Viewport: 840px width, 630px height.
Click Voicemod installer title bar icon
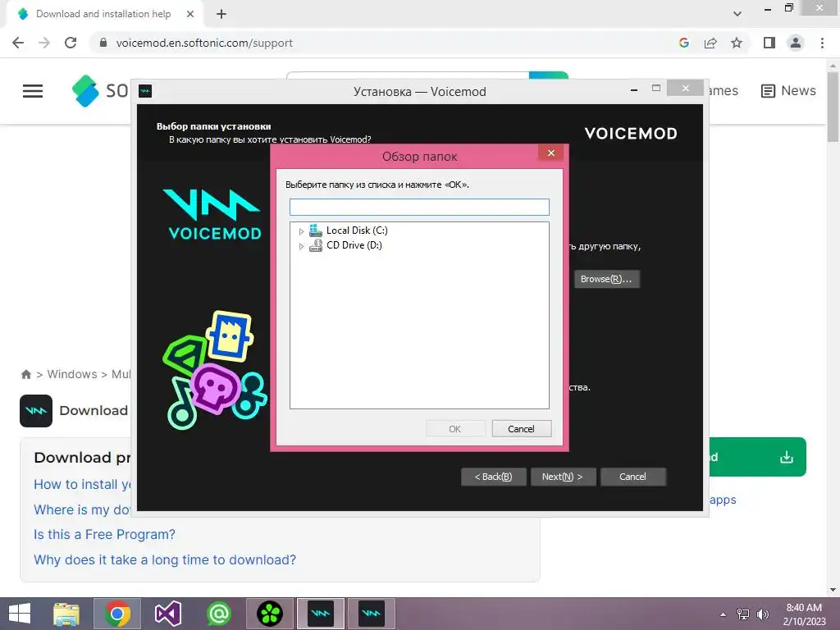click(145, 91)
